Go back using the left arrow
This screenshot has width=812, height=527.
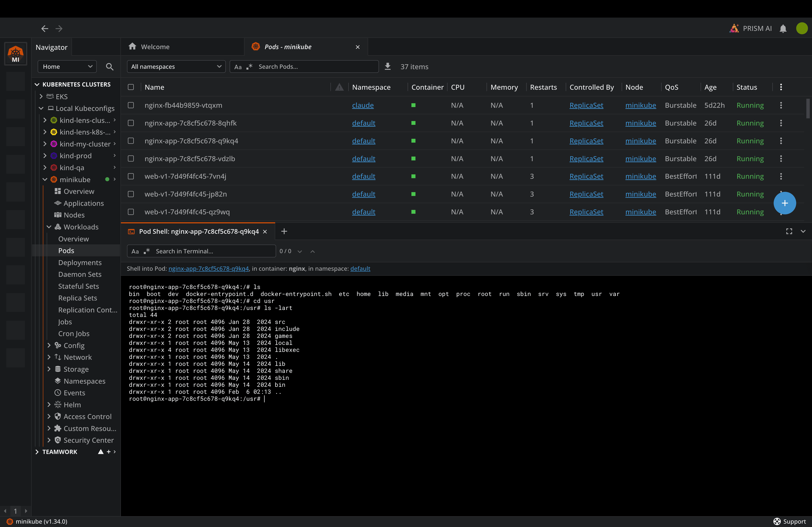click(x=45, y=29)
